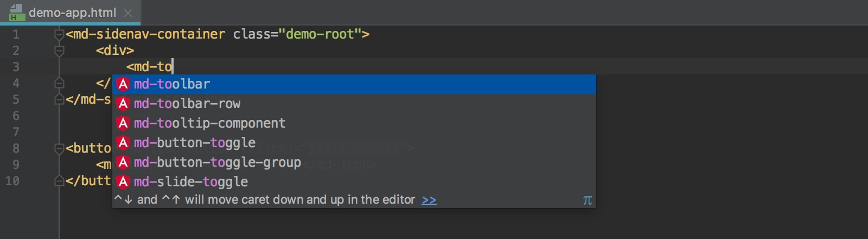Collapse the md-sidenav-container tag fold on line 1
The image size is (868, 239).
pyautogui.click(x=59, y=35)
